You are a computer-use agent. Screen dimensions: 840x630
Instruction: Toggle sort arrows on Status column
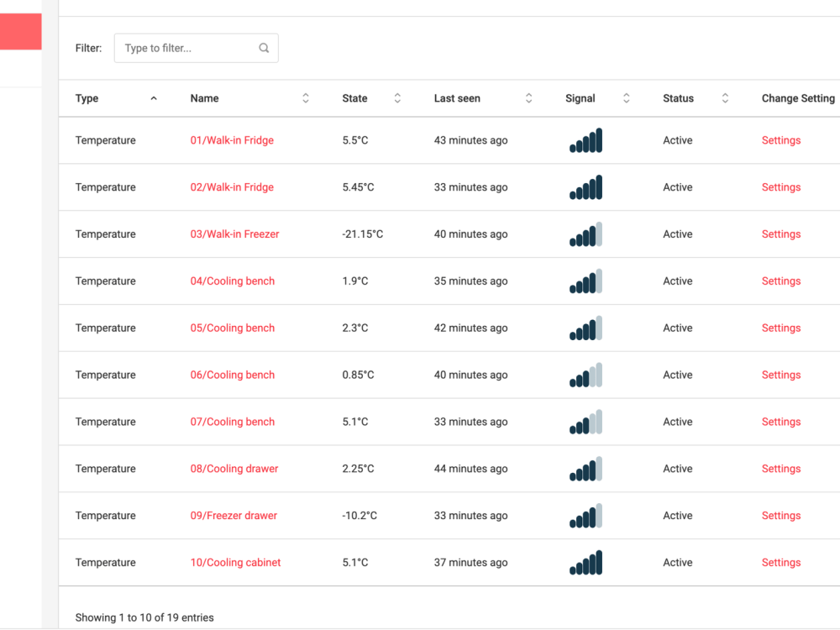726,98
